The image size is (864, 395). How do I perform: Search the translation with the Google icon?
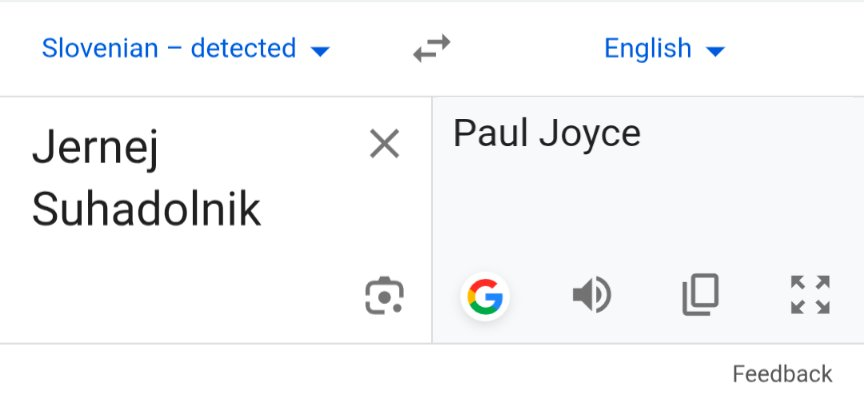485,296
